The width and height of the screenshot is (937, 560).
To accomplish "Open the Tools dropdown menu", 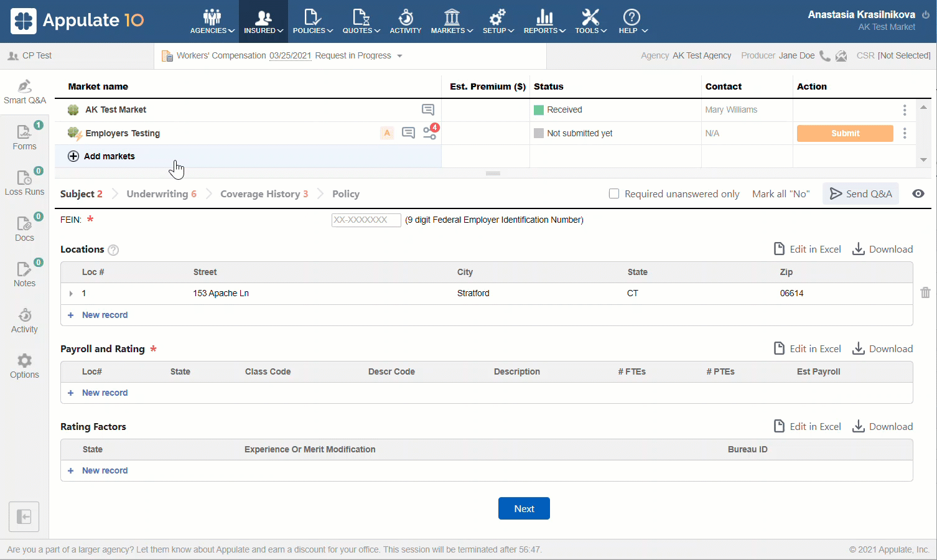I will tap(590, 21).
